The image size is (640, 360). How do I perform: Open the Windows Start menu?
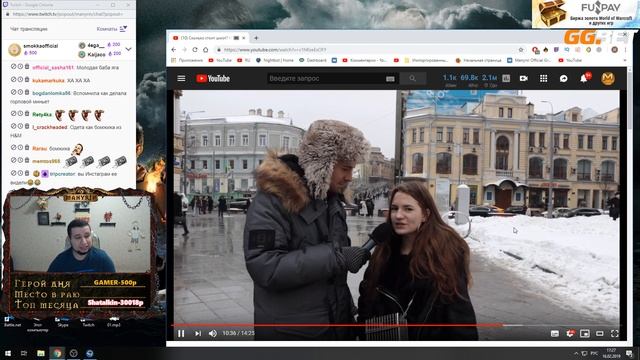click(x=8, y=353)
